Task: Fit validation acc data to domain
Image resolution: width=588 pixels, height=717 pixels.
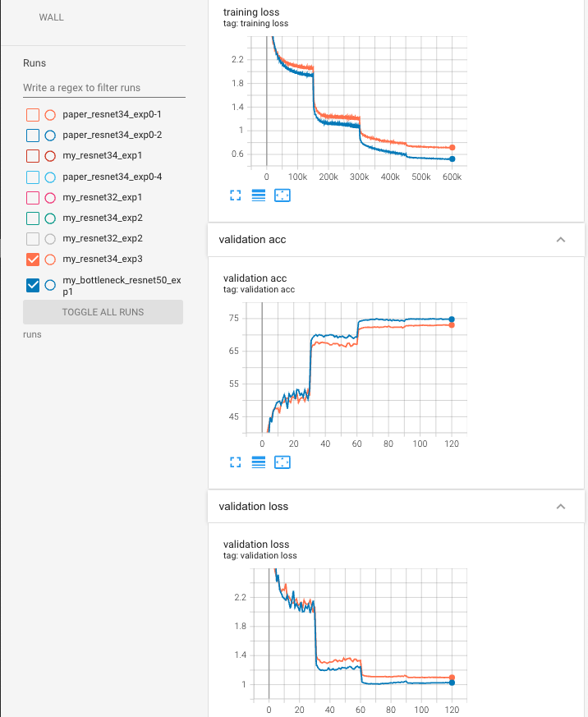Action: pyautogui.click(x=283, y=462)
